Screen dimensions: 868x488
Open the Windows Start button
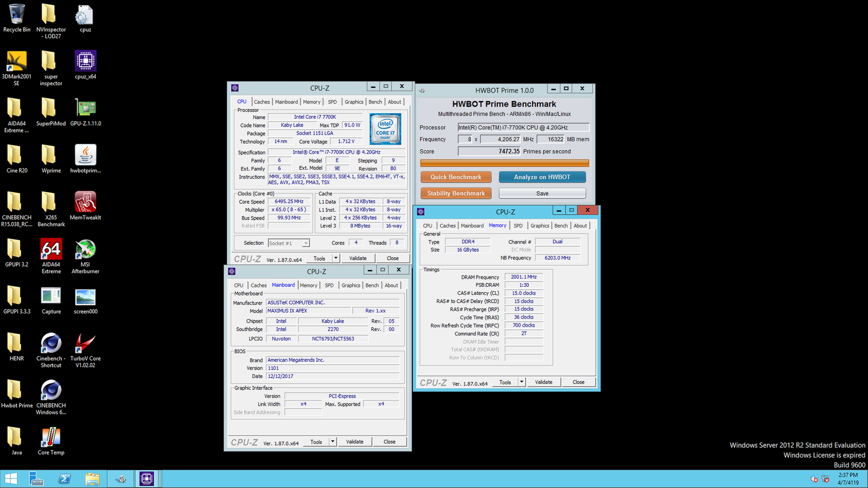coord(11,479)
